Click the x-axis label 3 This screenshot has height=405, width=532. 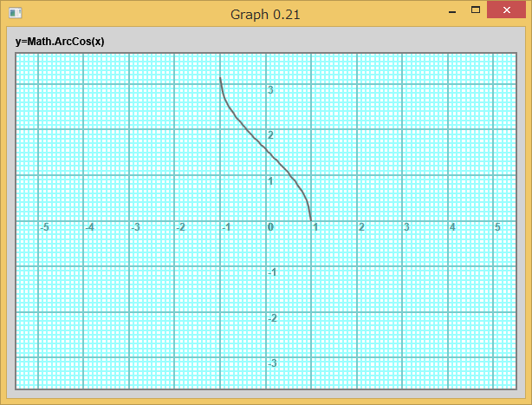(x=406, y=227)
